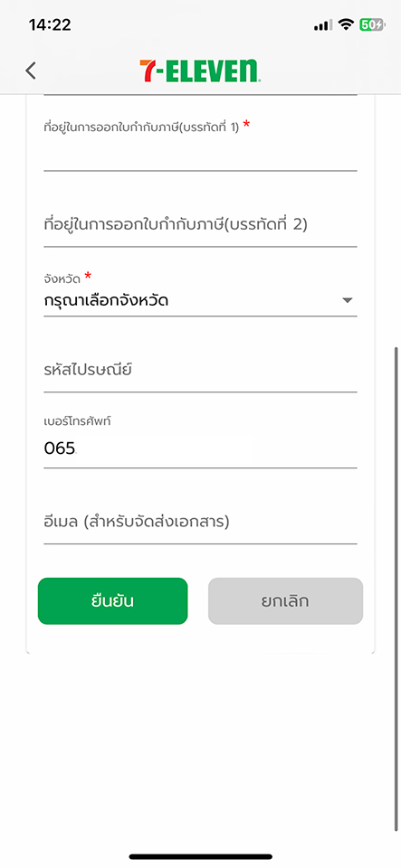Tap the back arrow icon
401x868 pixels.
point(31,71)
